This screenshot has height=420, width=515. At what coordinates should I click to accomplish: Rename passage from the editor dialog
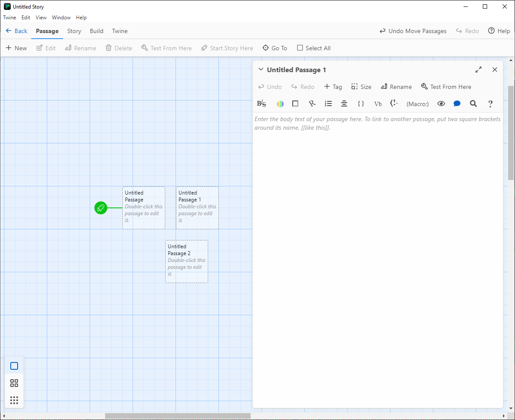(396, 87)
